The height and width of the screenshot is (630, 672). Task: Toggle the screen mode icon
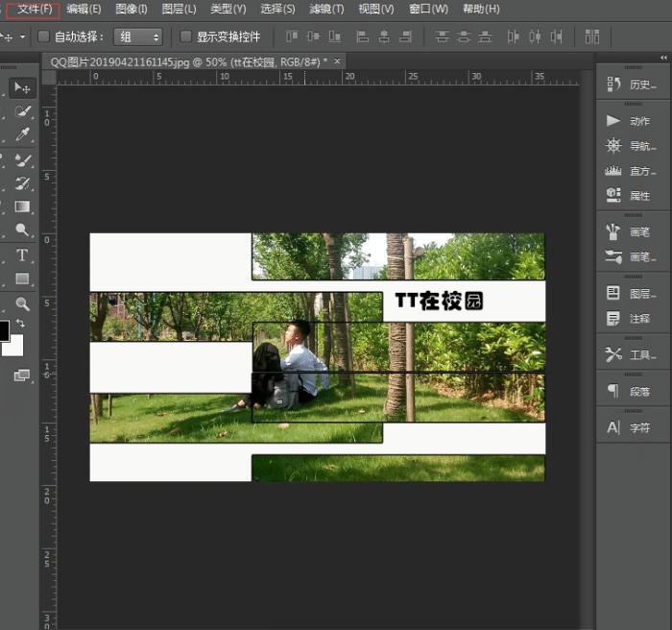[x=22, y=376]
